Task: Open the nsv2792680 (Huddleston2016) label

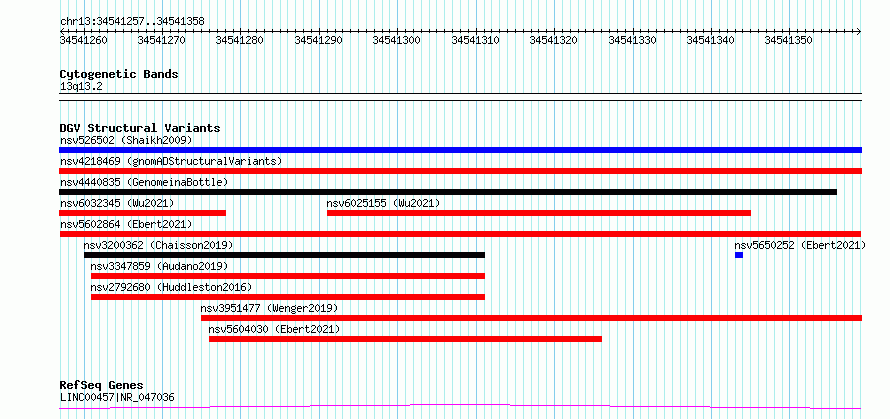Action: tap(171, 287)
